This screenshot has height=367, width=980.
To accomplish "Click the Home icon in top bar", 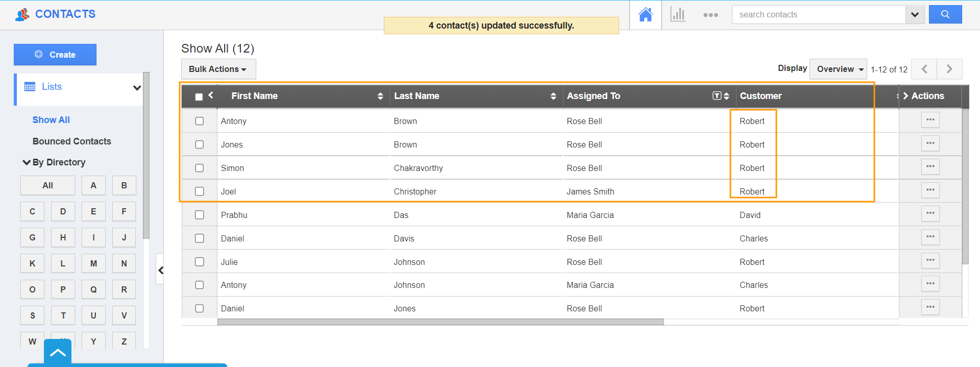I will pos(645,15).
